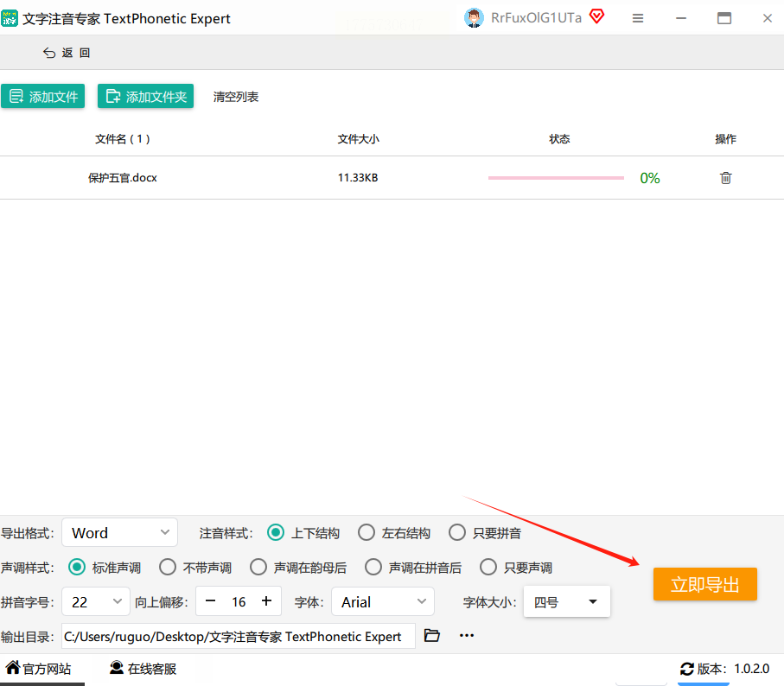The width and height of the screenshot is (784, 686).
Task: Click the TextPhonetic Expert app logo icon
Action: tap(10, 18)
